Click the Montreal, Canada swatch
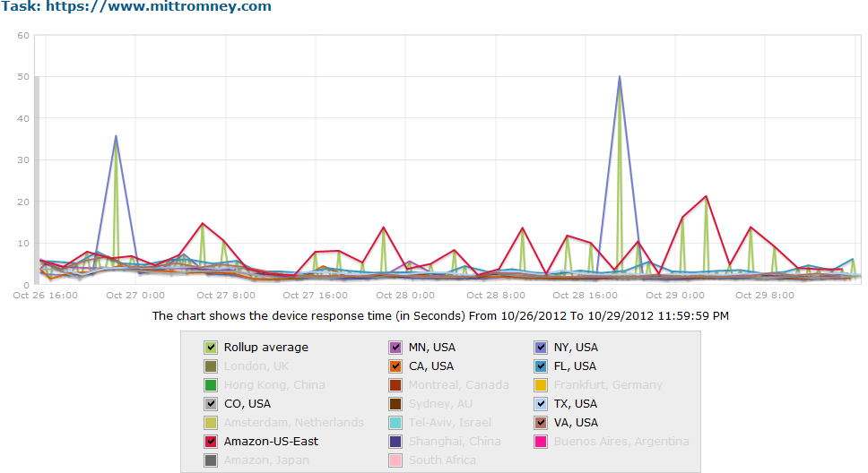 (x=395, y=385)
